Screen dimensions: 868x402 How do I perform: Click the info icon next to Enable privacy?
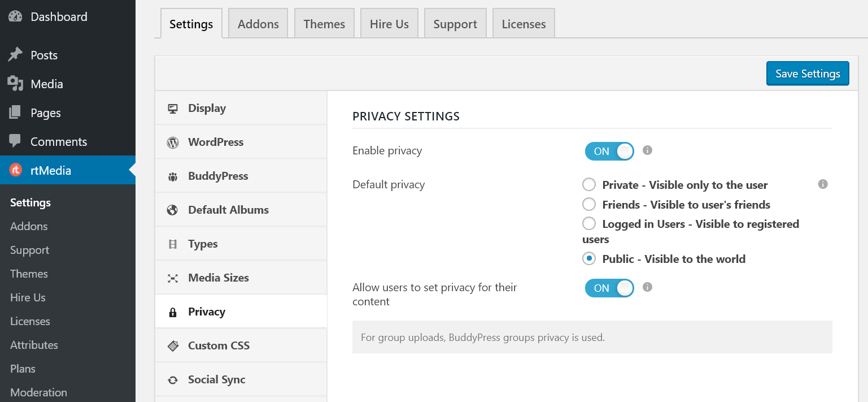pyautogui.click(x=647, y=150)
